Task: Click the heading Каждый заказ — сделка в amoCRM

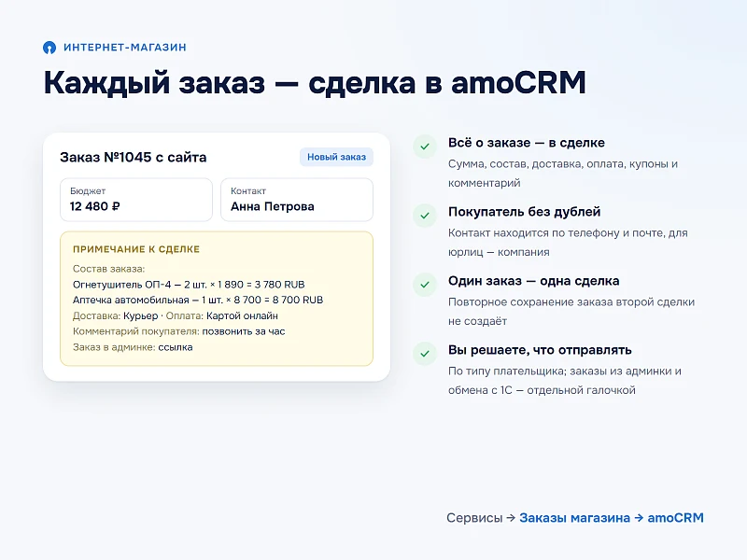Action: [315, 82]
